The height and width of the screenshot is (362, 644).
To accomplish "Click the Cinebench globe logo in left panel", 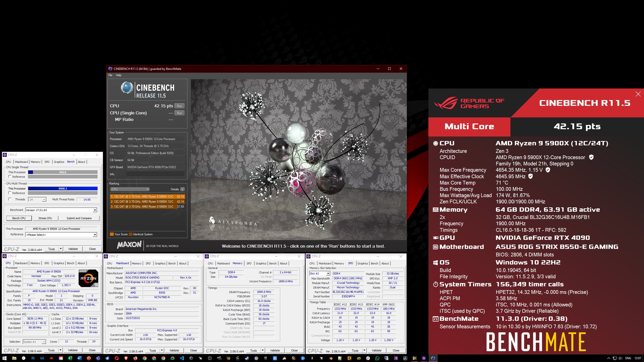I will tap(127, 88).
